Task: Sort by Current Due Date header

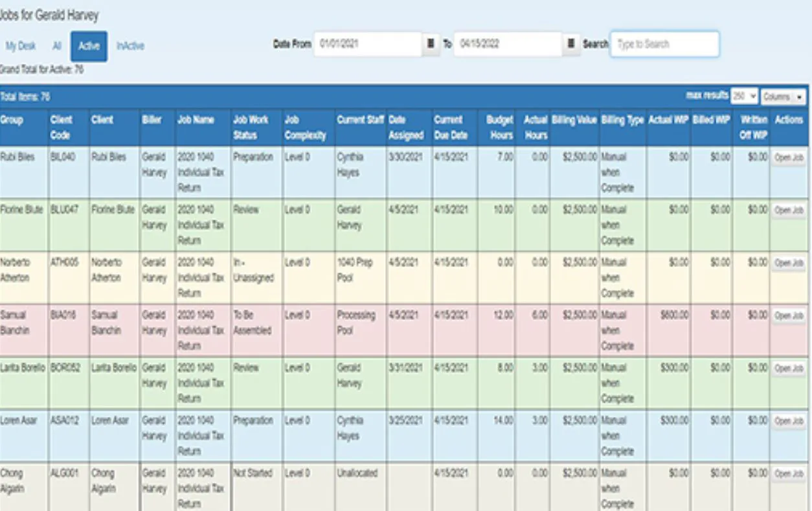Action: point(451,128)
